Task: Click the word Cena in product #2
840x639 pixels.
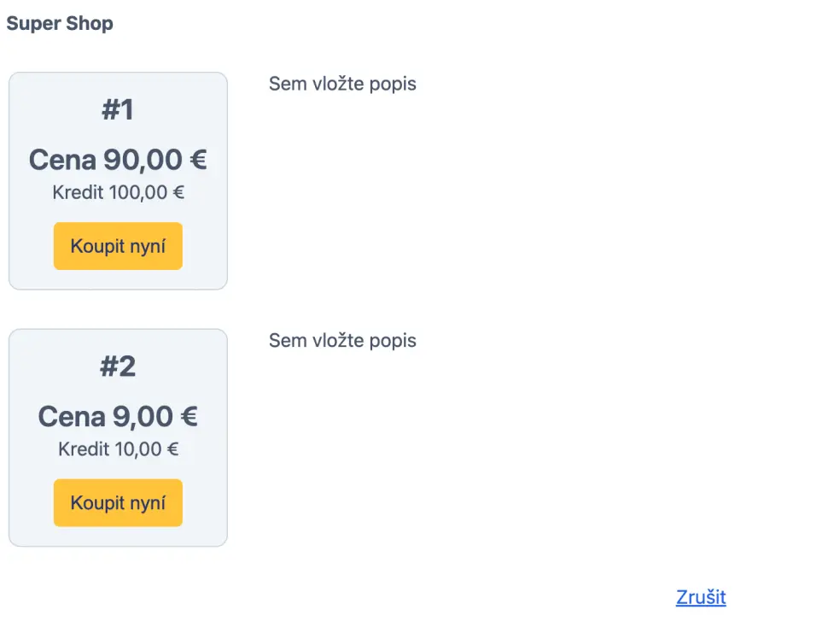Action: pos(72,417)
